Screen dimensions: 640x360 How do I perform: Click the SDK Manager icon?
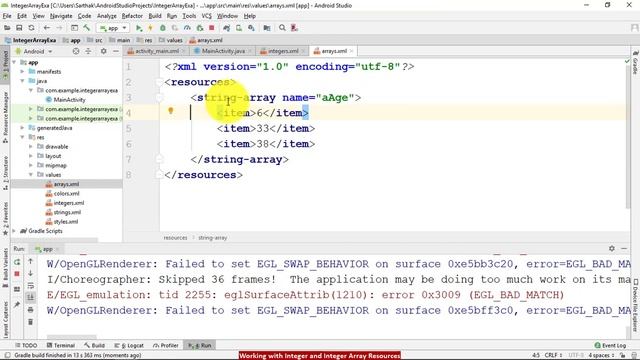click(251, 28)
